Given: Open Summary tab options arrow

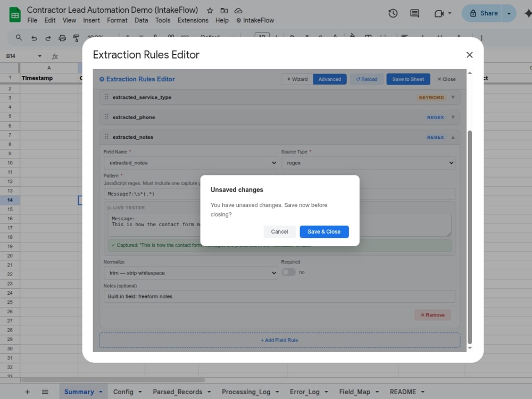Looking at the screenshot, I should tap(101, 392).
